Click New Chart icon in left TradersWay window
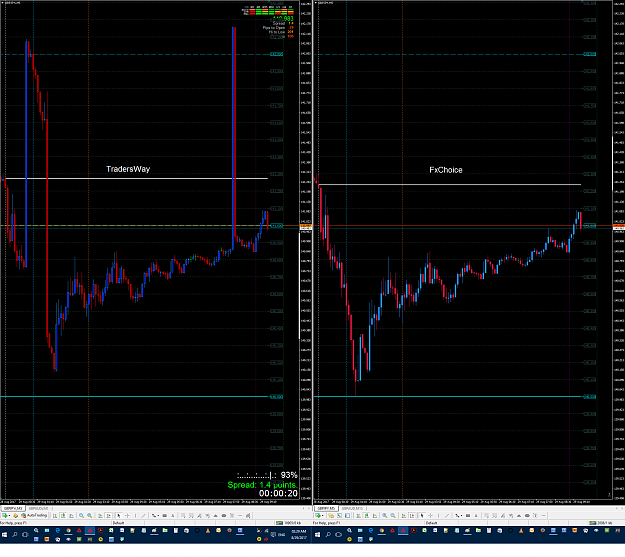 pos(4,516)
